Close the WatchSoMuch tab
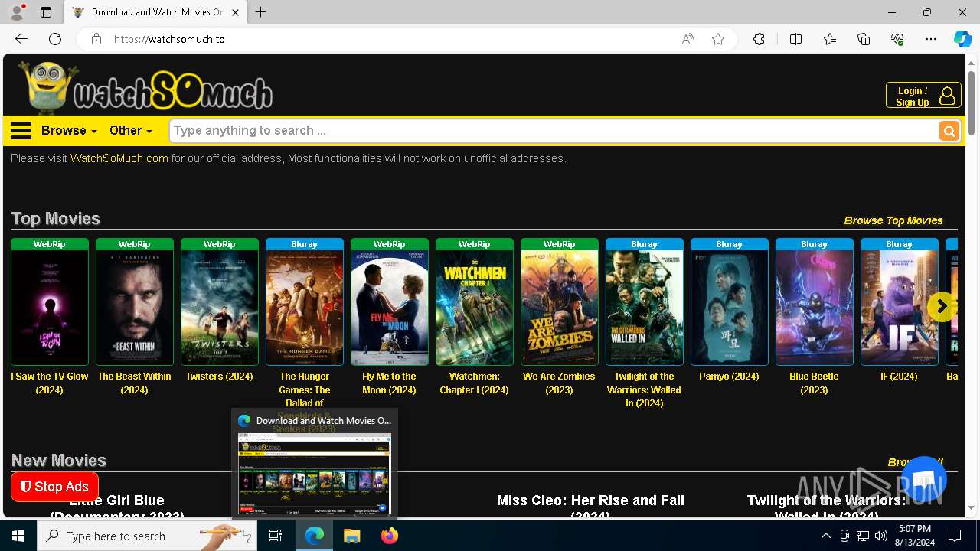980x551 pixels. point(236,12)
